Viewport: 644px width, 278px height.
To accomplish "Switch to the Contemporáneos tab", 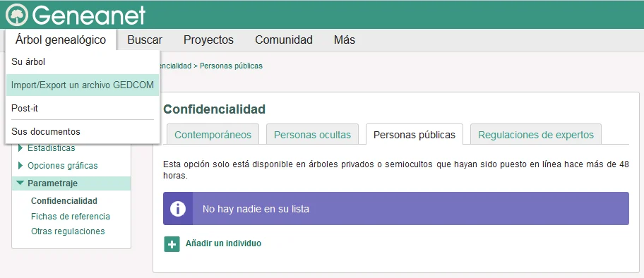I will [213, 135].
